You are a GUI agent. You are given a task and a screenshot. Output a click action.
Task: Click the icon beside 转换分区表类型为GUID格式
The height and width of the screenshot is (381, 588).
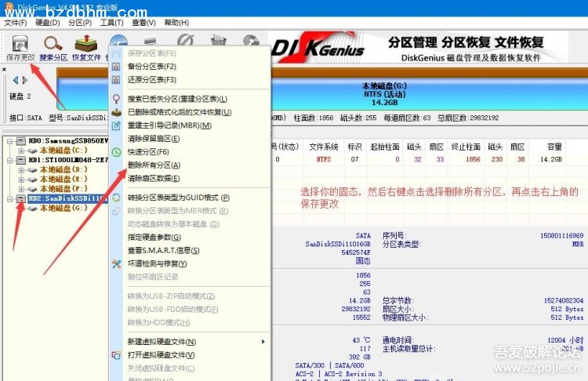[116, 198]
